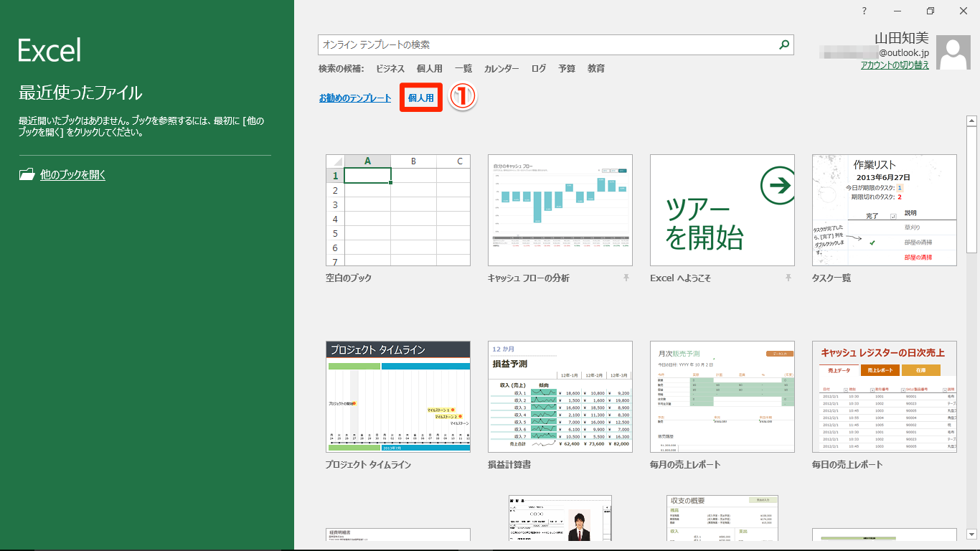This screenshot has width=980, height=551.
Task: Open the キャッシュ フローの分析 template thumbnail
Action: coord(560,210)
